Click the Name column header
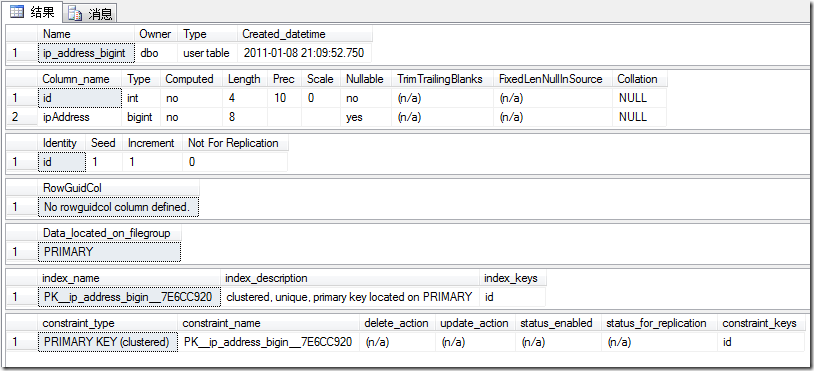The height and width of the screenshot is (371, 814). (86, 34)
